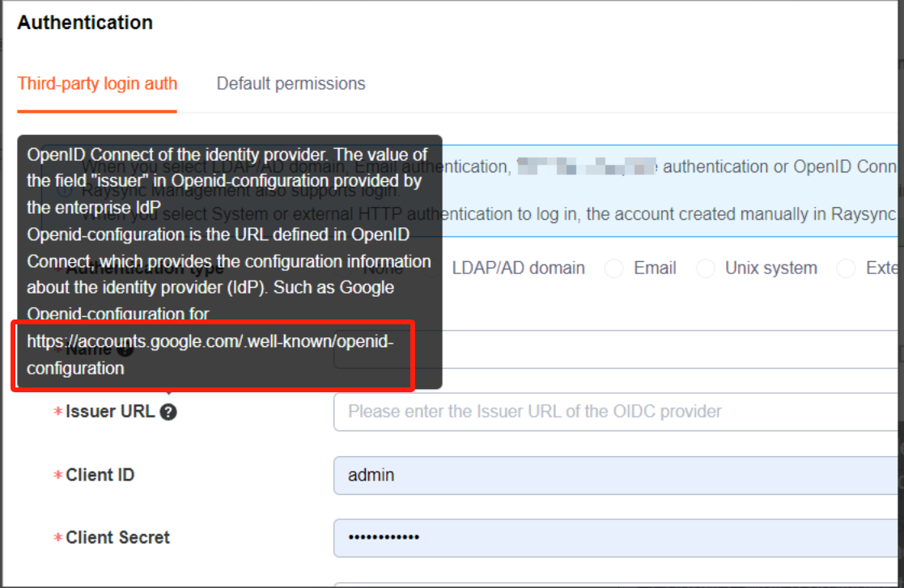Focus the Client ID field containing admin
This screenshot has width=904, height=588.
point(615,475)
